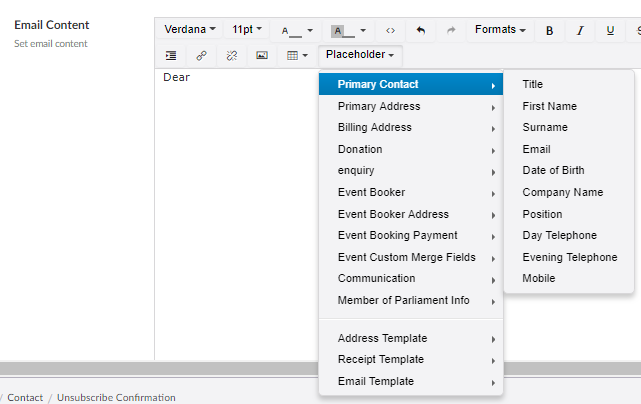Toggle underline formatting
Screen dimensions: 641x404
point(610,30)
